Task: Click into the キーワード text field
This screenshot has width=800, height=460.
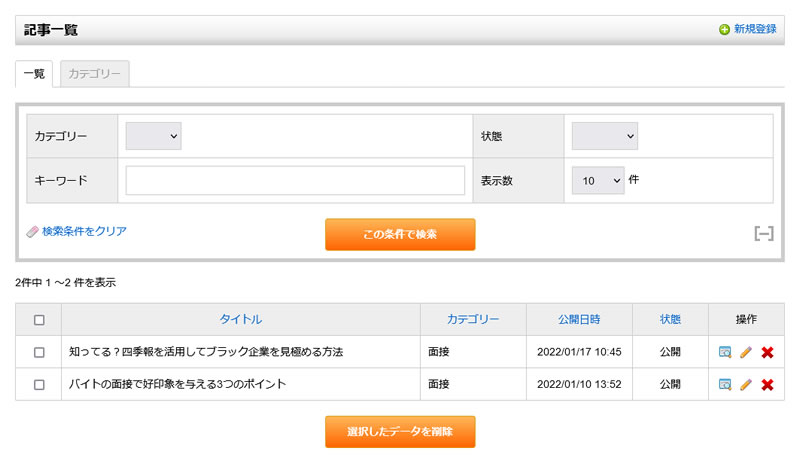Action: pos(295,181)
